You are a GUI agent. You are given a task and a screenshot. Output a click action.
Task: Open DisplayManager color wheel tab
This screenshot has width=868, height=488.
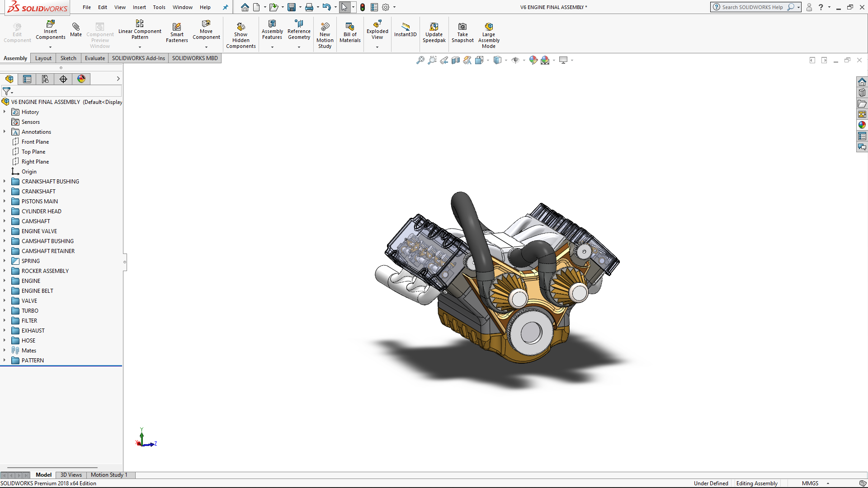(x=81, y=79)
